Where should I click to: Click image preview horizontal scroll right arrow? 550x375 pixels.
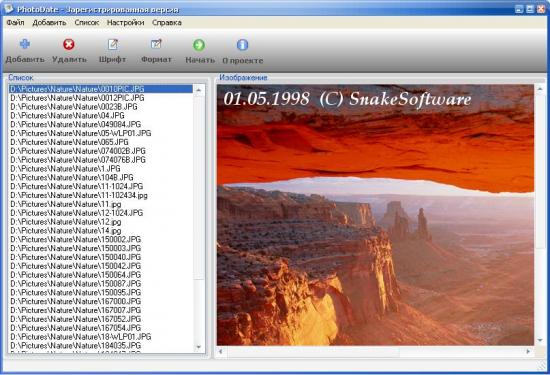(529, 351)
